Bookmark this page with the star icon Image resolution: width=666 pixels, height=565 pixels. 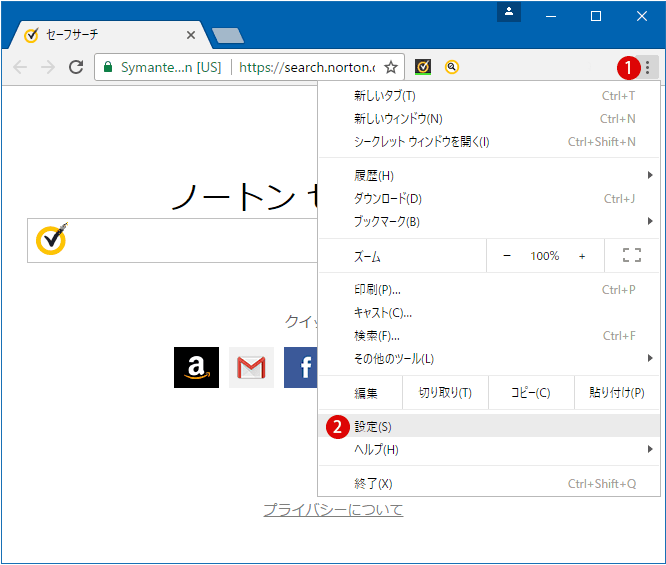click(x=391, y=67)
